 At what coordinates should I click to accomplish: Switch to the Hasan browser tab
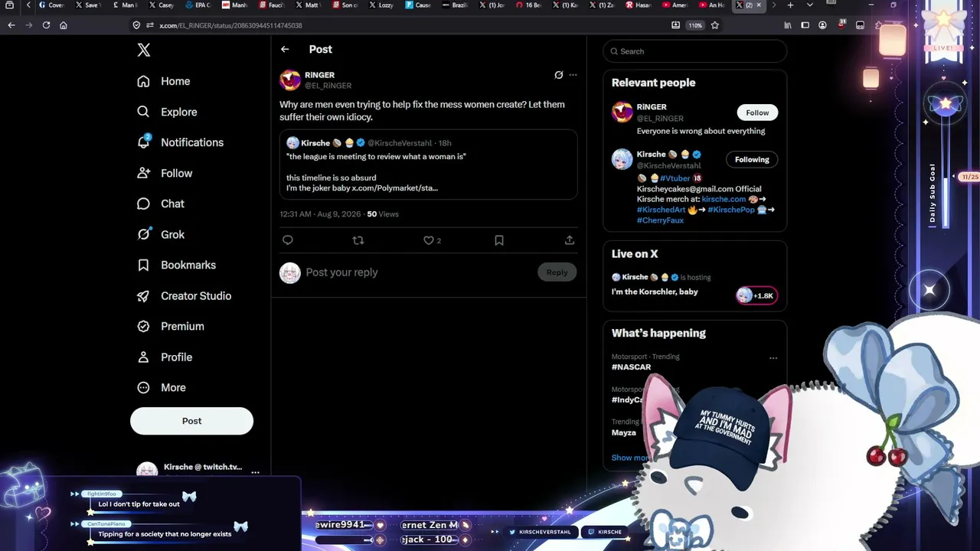(640, 5)
